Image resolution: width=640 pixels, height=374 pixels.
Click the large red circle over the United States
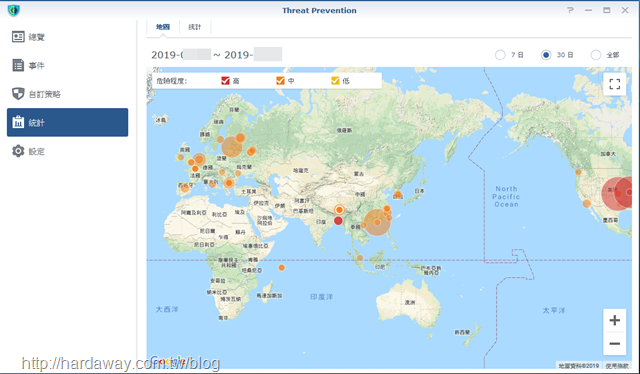[x=617, y=194]
